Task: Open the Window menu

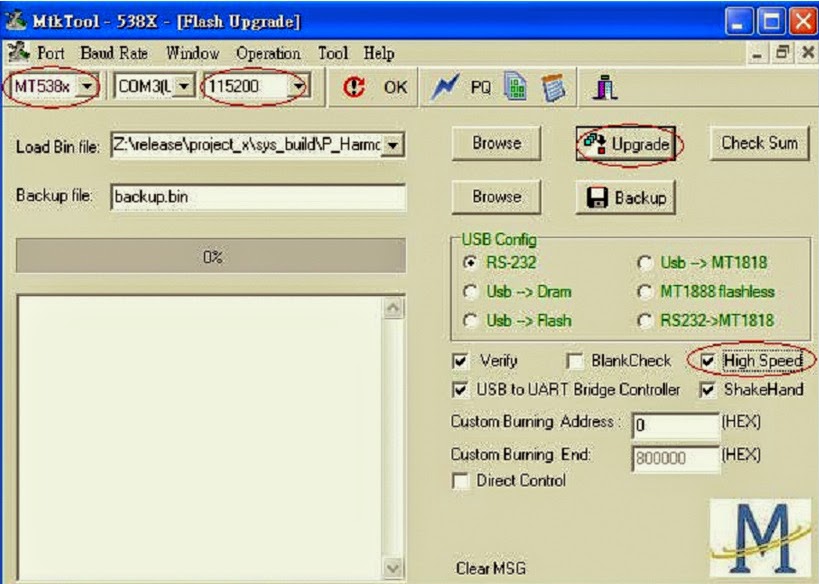Action: click(193, 53)
